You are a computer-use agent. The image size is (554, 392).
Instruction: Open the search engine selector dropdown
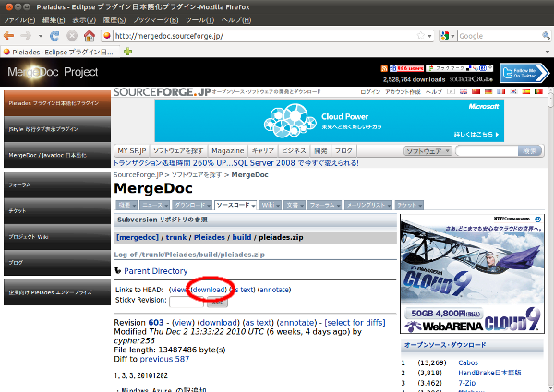pyautogui.click(x=452, y=36)
